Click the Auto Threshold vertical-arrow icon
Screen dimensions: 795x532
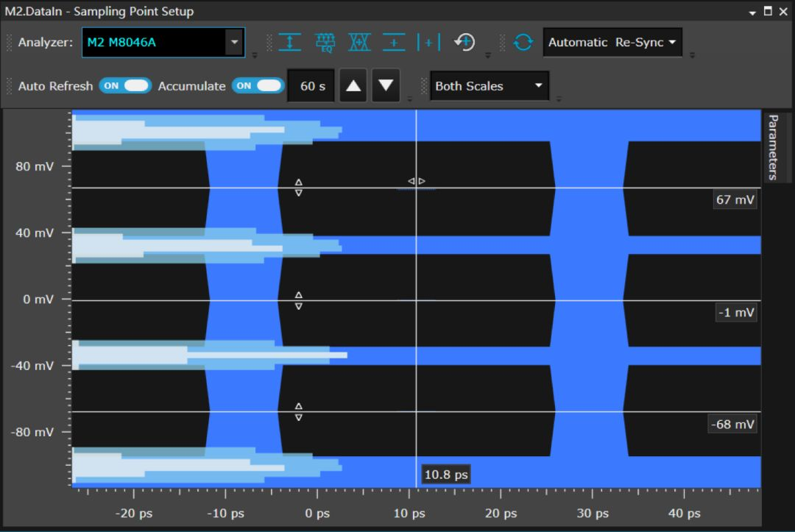290,42
